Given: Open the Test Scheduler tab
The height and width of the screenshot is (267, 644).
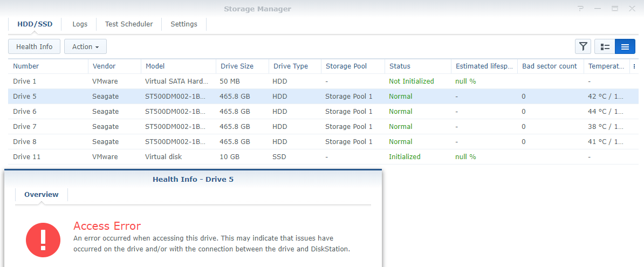Looking at the screenshot, I should (129, 24).
